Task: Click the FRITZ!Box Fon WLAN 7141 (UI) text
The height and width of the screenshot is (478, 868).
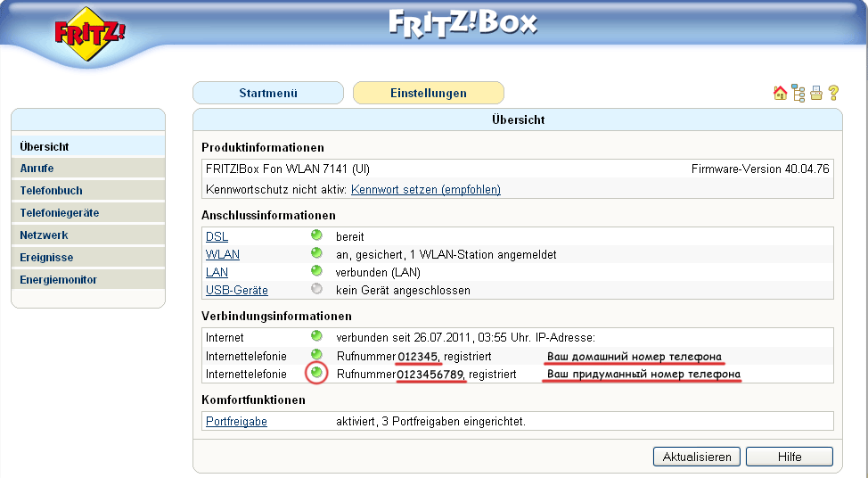Action: 288,169
